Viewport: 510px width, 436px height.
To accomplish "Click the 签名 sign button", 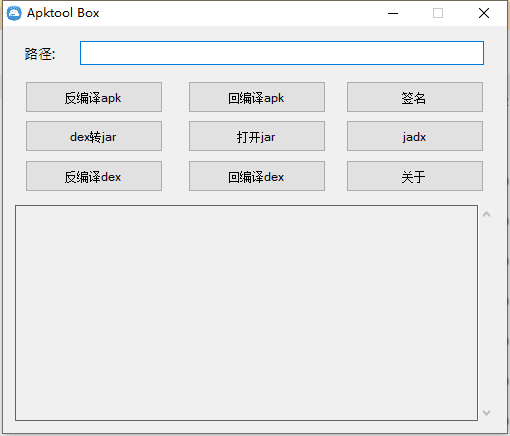I will pyautogui.click(x=415, y=97).
